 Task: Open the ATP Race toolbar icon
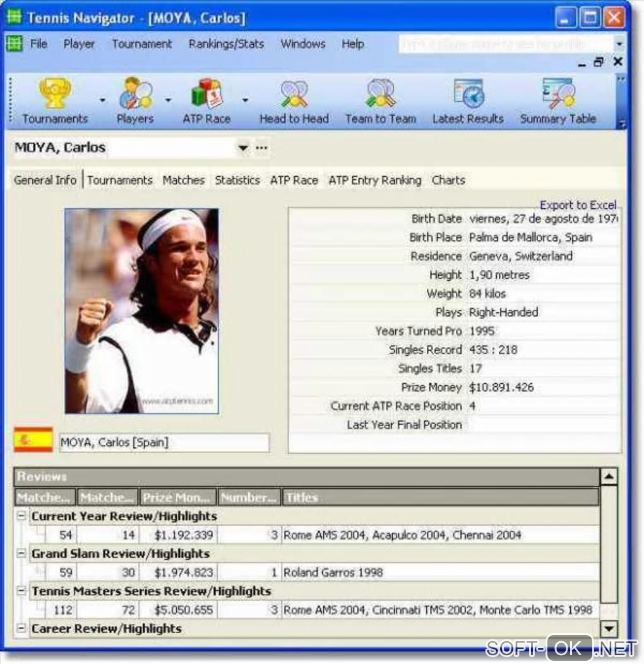point(206,101)
